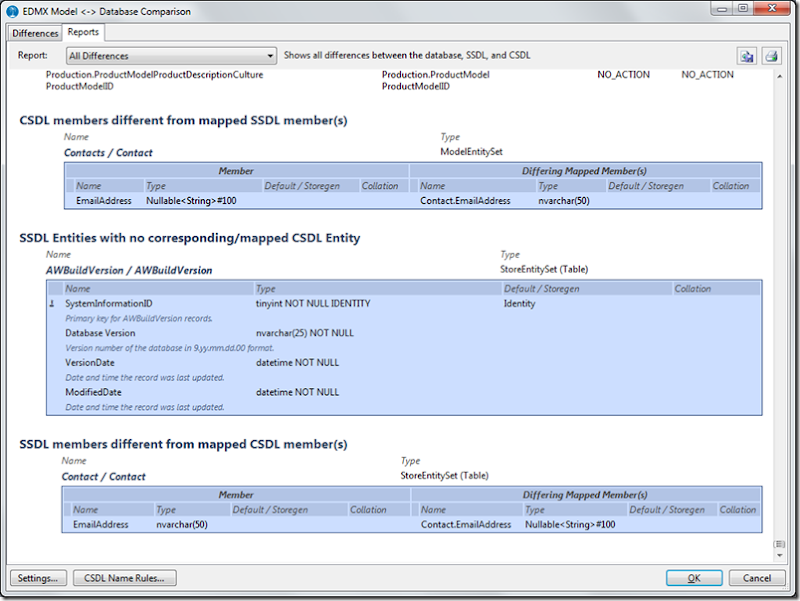Screen dimensions: 800x601
Task: Click 'Nullable<String>#100' in SSDL members table
Action: click(570, 524)
